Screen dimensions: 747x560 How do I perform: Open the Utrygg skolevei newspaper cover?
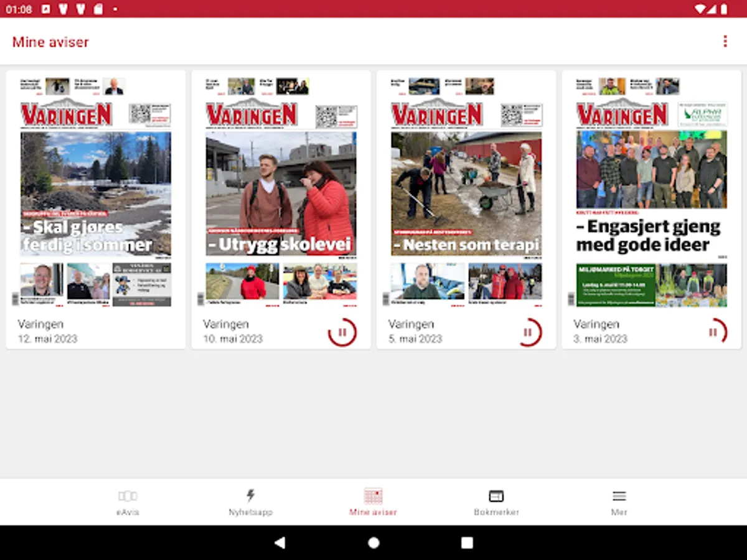[281, 192]
